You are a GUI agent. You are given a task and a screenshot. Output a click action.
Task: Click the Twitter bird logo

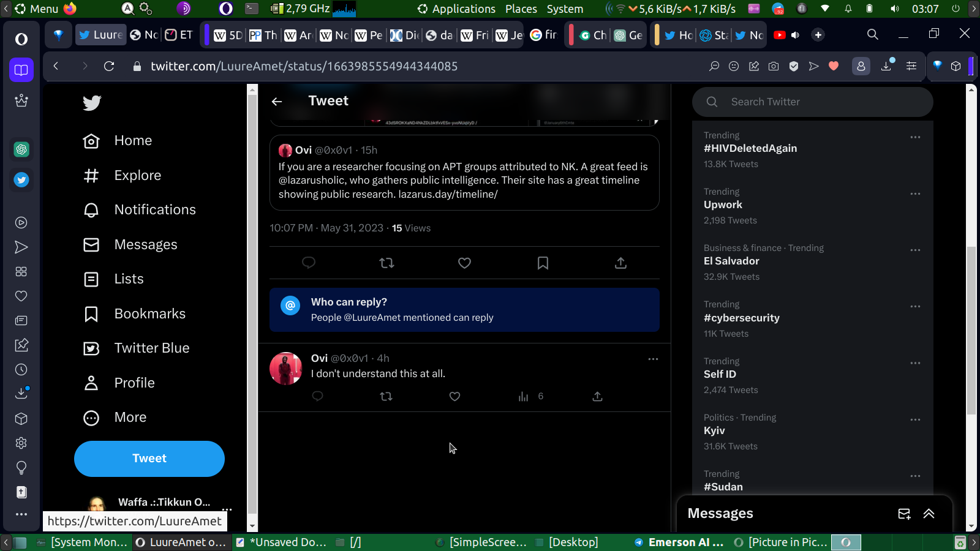[92, 103]
